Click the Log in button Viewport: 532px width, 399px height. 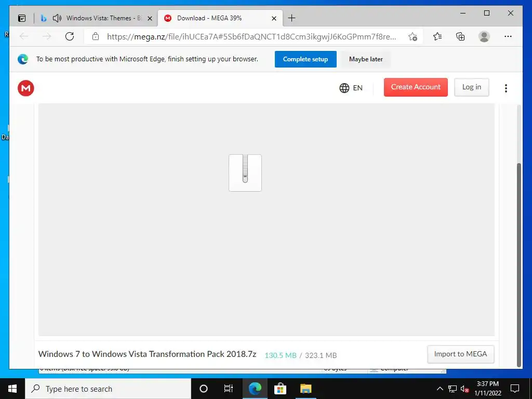click(472, 87)
